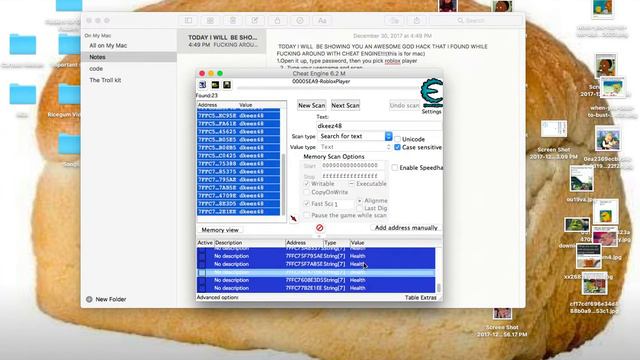640x360 pixels.
Task: Open the process list icon in Cheat Engine
Action: tap(202, 85)
